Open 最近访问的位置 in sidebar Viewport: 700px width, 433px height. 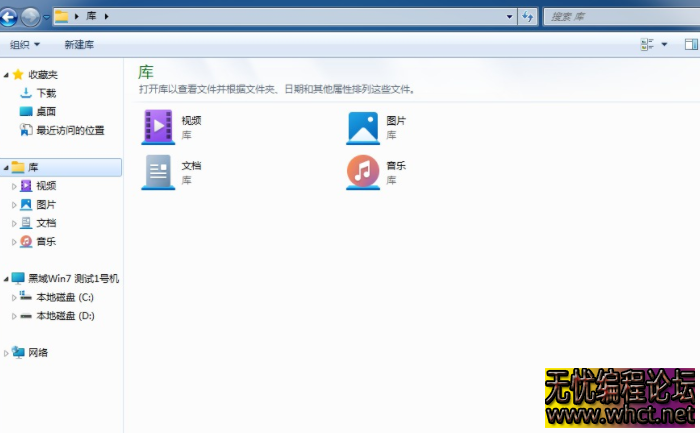[x=70, y=130]
